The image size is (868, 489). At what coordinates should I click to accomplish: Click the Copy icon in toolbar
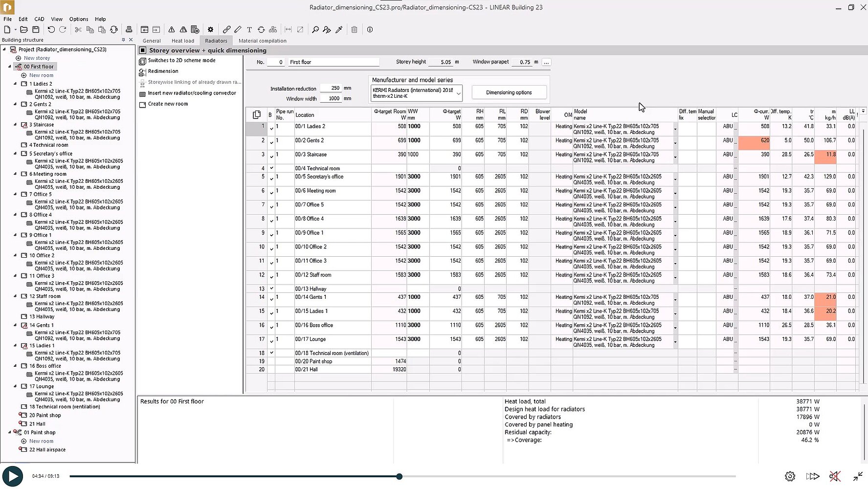tap(90, 30)
